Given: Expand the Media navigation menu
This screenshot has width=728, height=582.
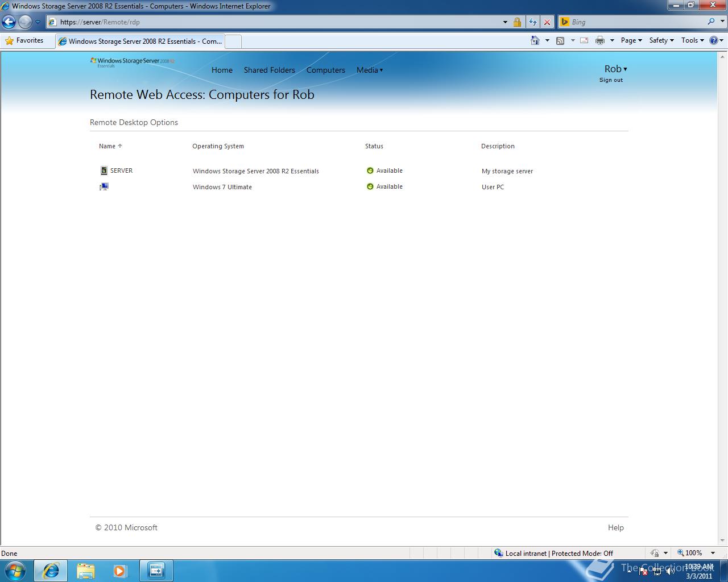Looking at the screenshot, I should [370, 70].
